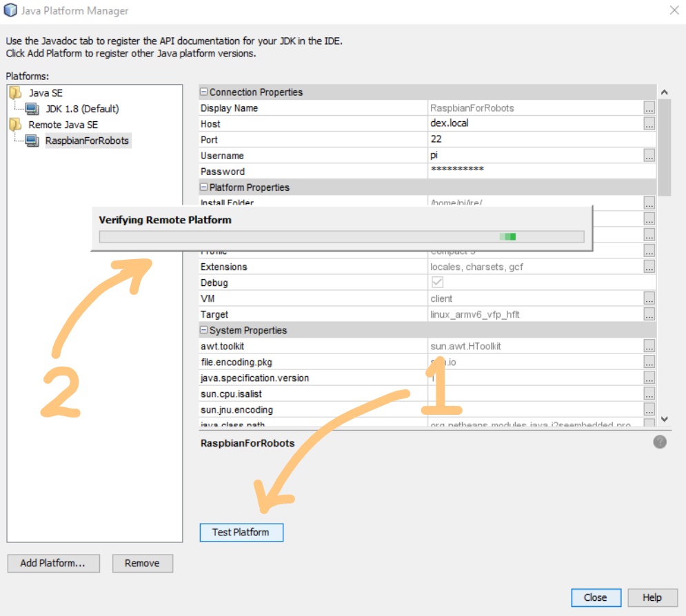This screenshot has width=686, height=616.
Task: Click the properties scrollbar thumb
Action: pyautogui.click(x=664, y=147)
